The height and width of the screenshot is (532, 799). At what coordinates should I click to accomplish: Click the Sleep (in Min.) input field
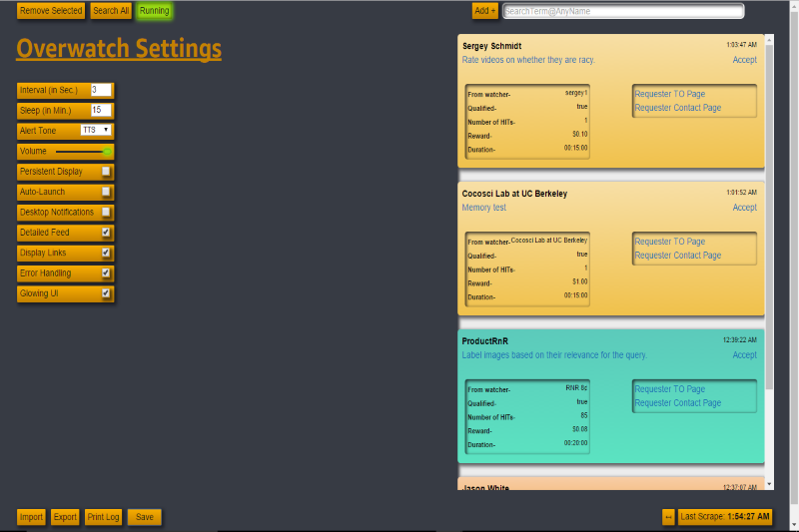101,110
